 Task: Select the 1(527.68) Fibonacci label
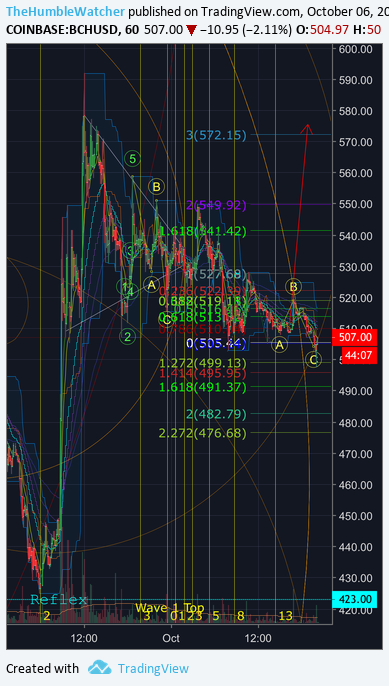point(216,275)
